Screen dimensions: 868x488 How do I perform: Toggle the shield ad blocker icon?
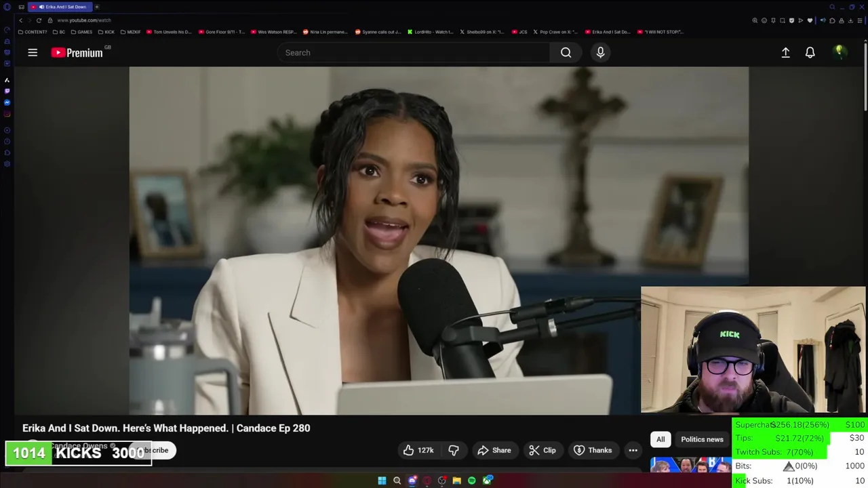click(791, 20)
